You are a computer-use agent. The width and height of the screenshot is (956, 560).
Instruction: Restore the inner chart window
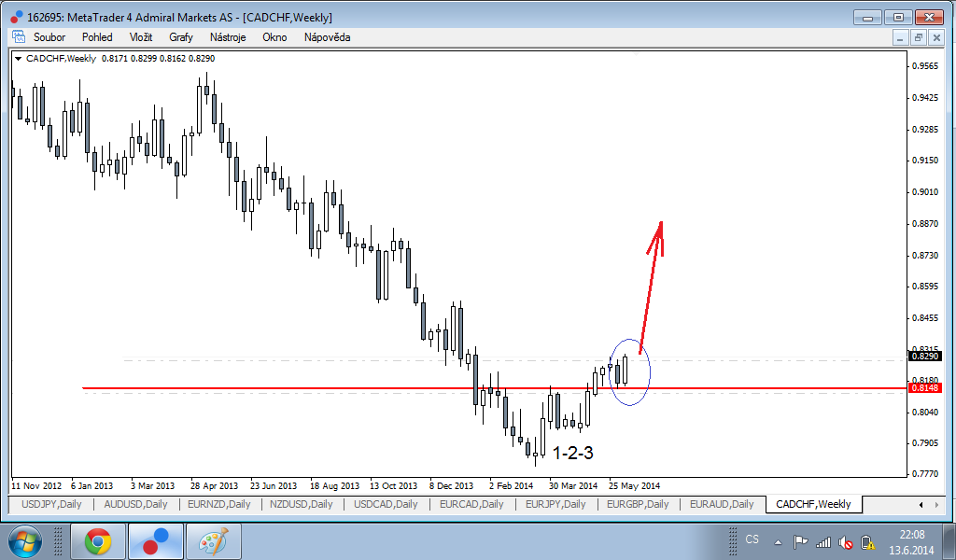[x=919, y=37]
